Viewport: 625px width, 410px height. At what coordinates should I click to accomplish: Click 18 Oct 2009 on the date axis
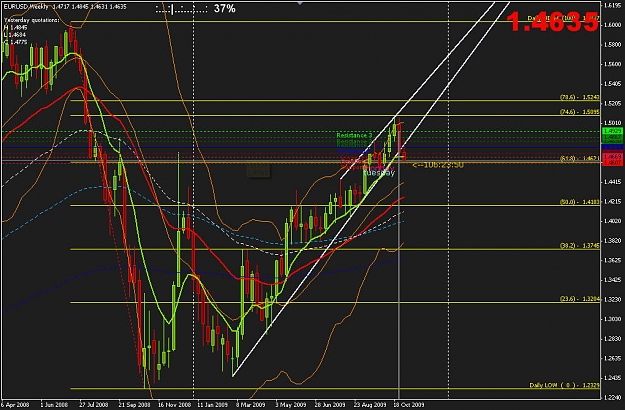point(408,405)
